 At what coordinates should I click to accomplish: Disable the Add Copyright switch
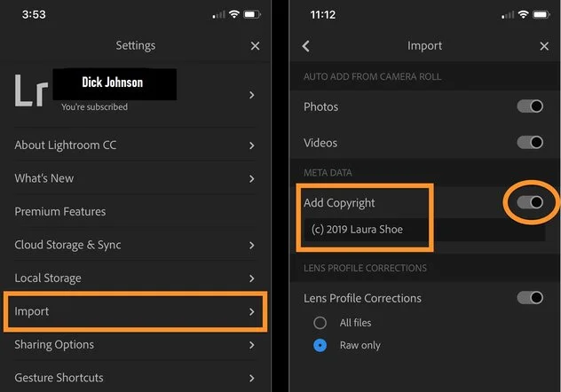(x=530, y=202)
